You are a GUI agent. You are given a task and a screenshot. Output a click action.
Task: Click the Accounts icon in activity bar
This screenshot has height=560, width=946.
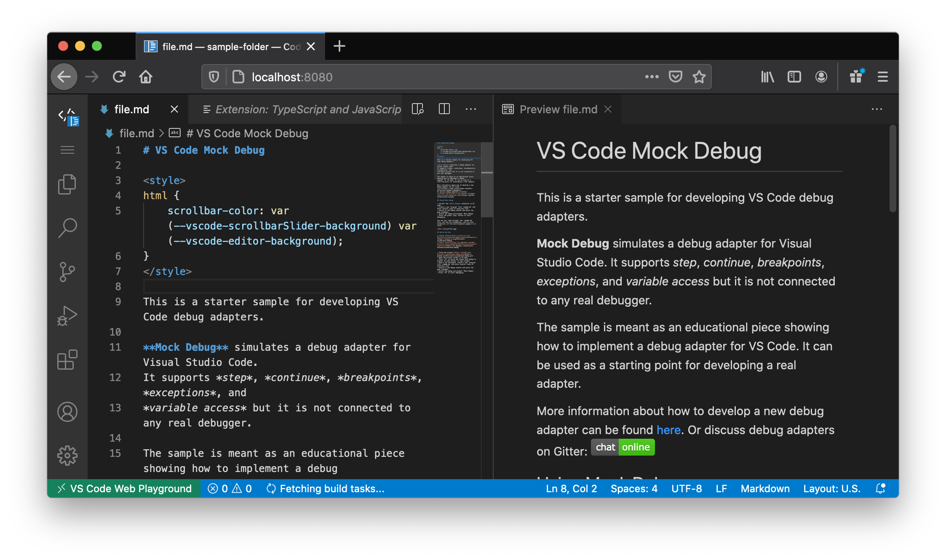(67, 411)
